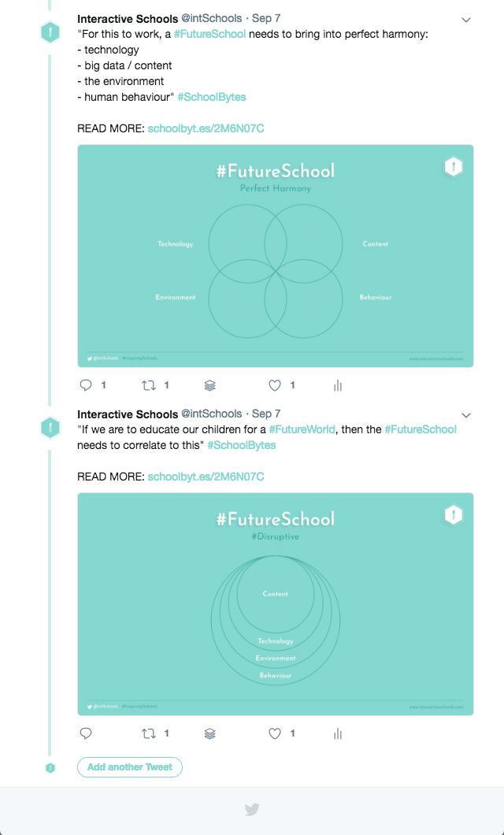Open the #FutureWorld hashtag link

tap(302, 429)
